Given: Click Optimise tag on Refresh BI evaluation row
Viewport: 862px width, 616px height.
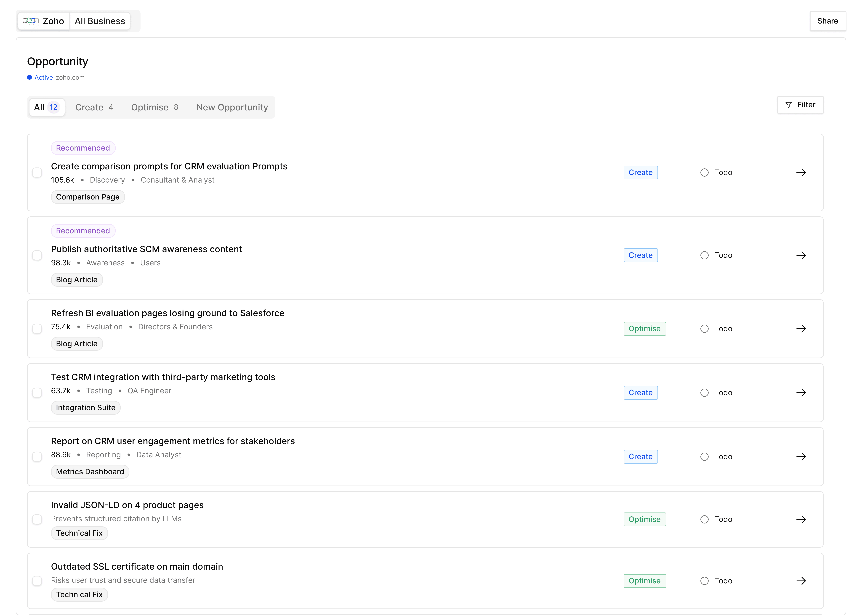Looking at the screenshot, I should pyautogui.click(x=645, y=329).
